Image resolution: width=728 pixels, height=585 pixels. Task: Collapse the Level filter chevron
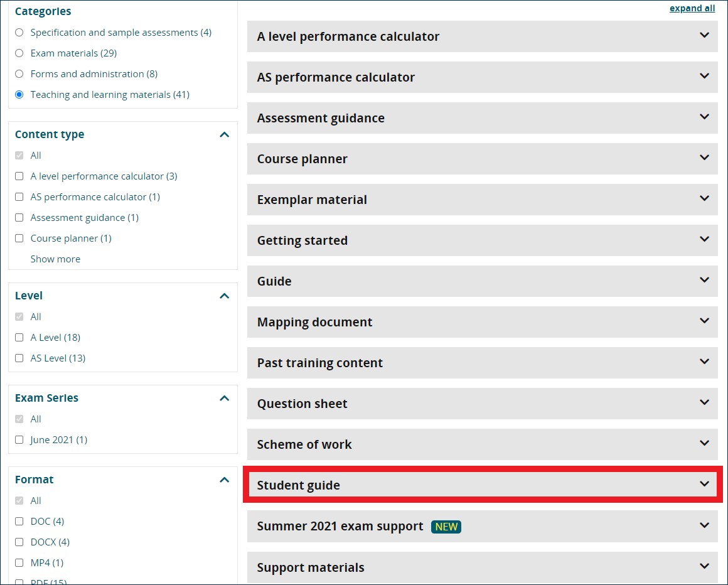[224, 296]
